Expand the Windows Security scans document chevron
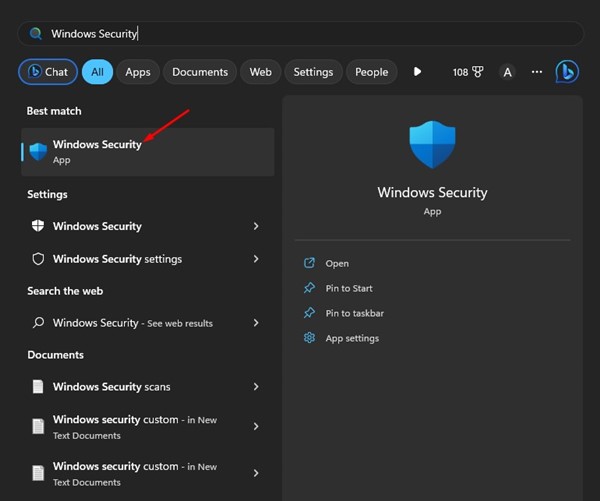The width and height of the screenshot is (600, 501). pos(256,387)
